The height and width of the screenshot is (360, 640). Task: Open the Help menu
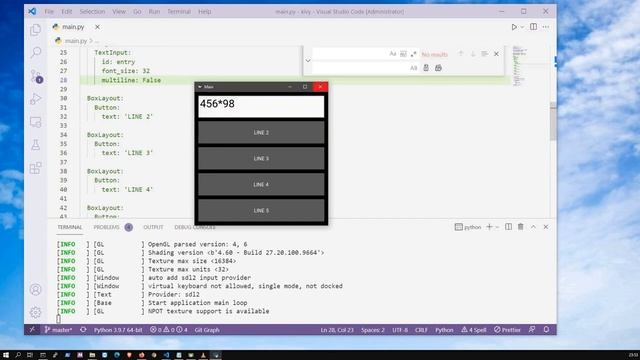204,11
